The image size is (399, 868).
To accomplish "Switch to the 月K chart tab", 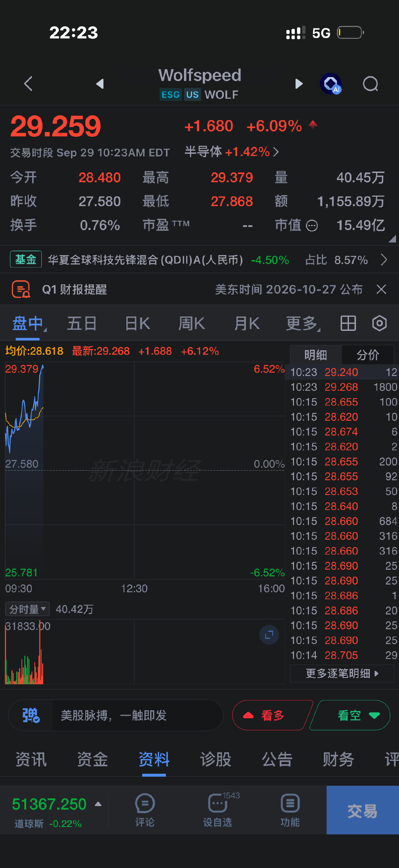I will pyautogui.click(x=247, y=323).
